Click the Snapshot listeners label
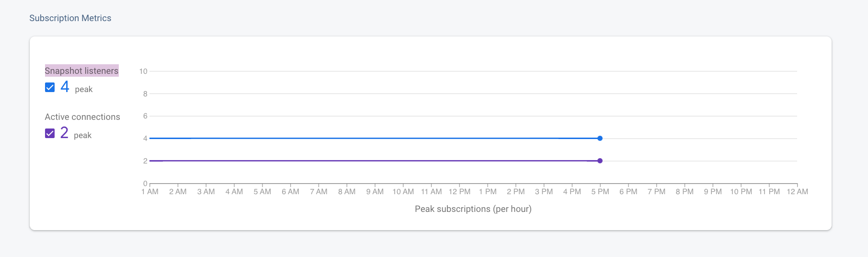Viewport: 868px width, 257px height. [81, 70]
